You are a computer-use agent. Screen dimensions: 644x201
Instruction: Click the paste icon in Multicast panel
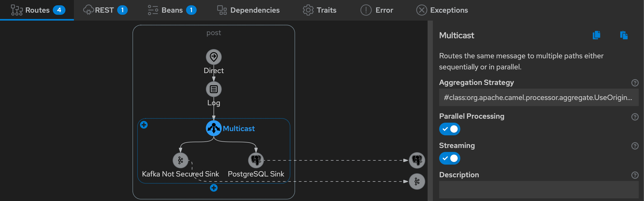(624, 35)
